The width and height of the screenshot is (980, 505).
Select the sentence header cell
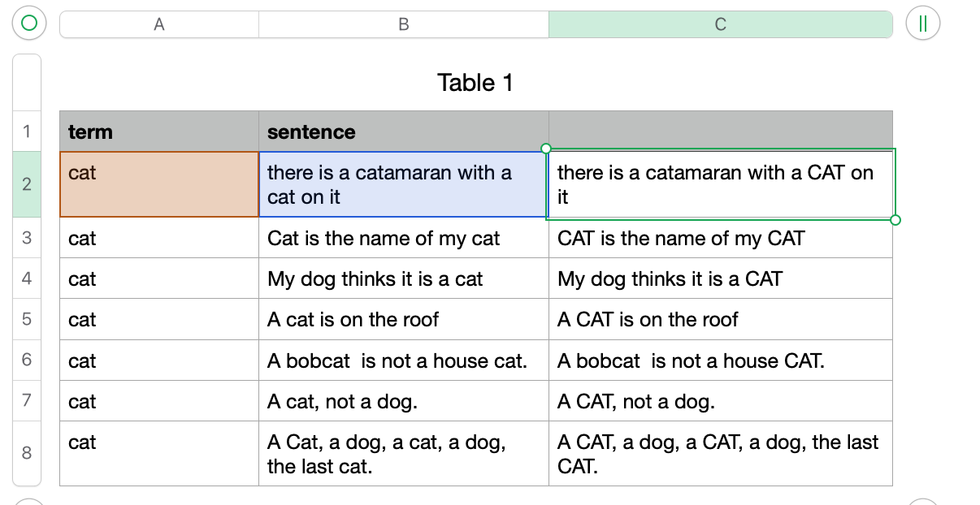point(403,131)
